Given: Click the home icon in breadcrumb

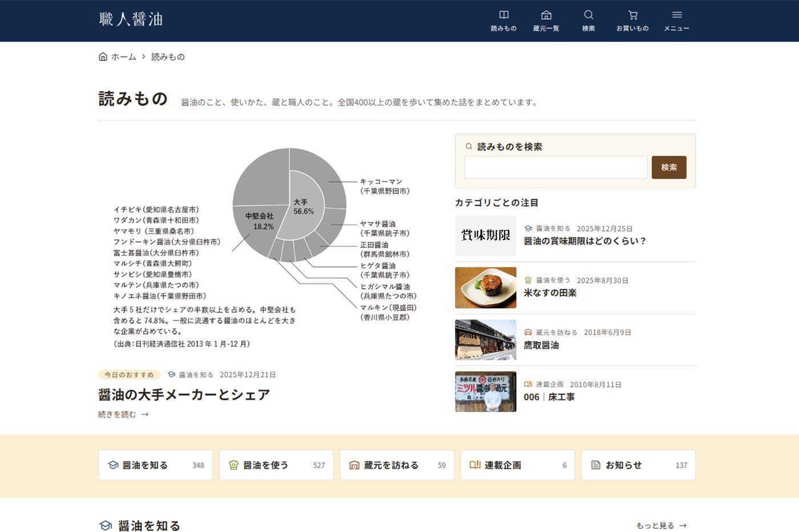Looking at the screenshot, I should coord(103,56).
